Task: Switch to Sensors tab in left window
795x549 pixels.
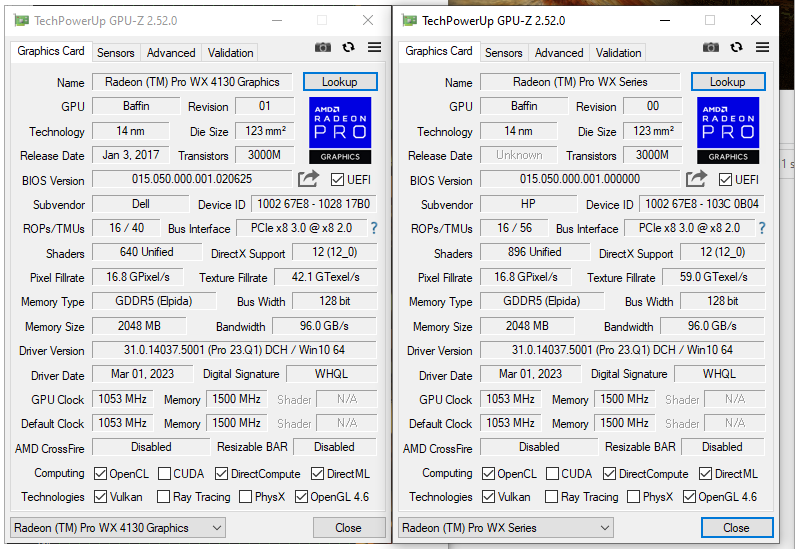Action: tap(116, 53)
